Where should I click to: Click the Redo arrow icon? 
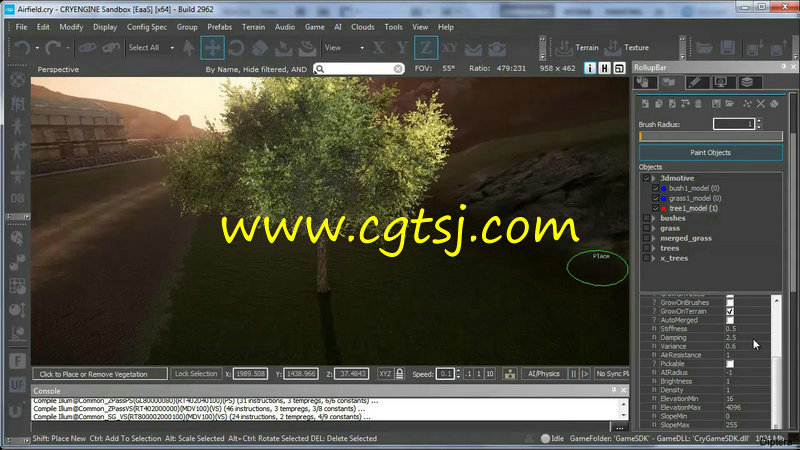[53, 48]
